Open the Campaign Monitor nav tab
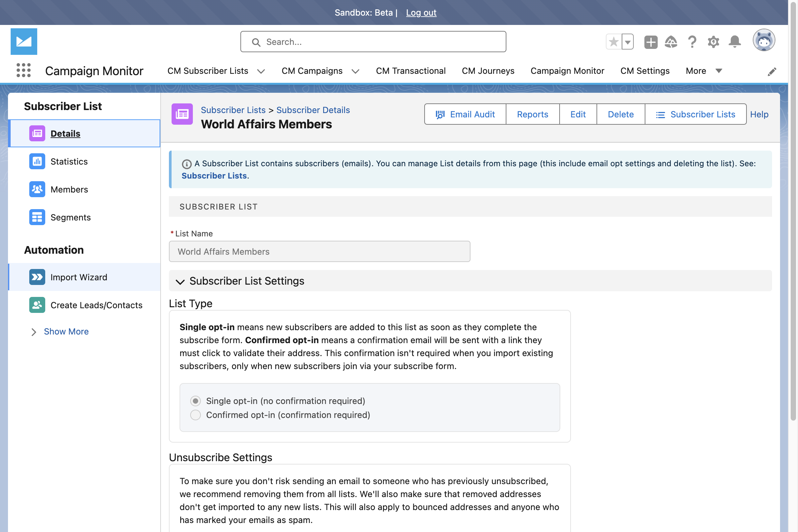This screenshot has height=532, width=798. [567, 70]
